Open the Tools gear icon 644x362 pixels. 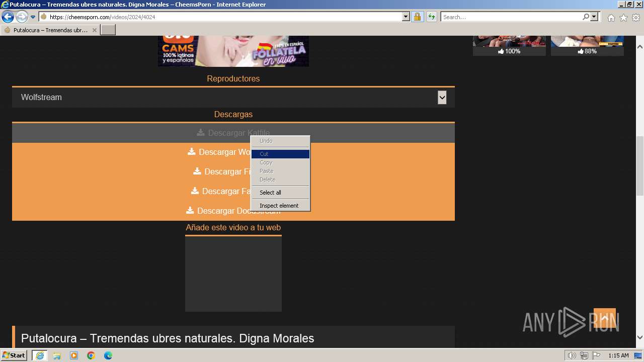(636, 18)
